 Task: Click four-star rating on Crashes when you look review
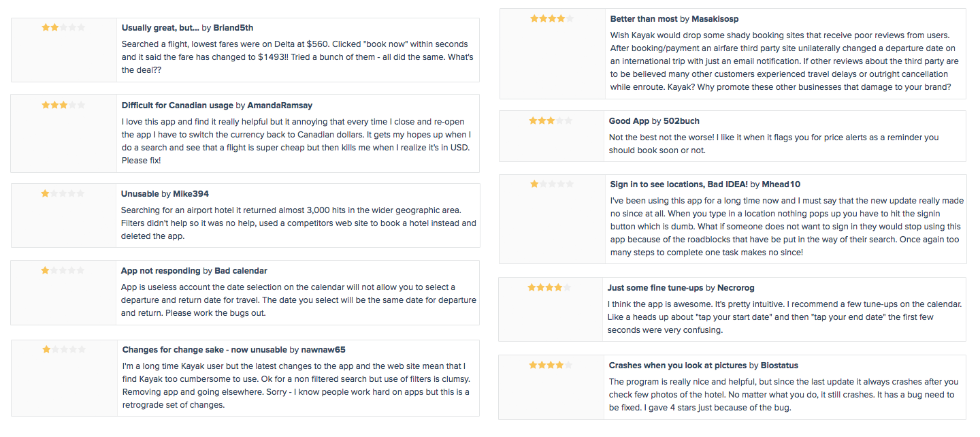[x=551, y=366]
